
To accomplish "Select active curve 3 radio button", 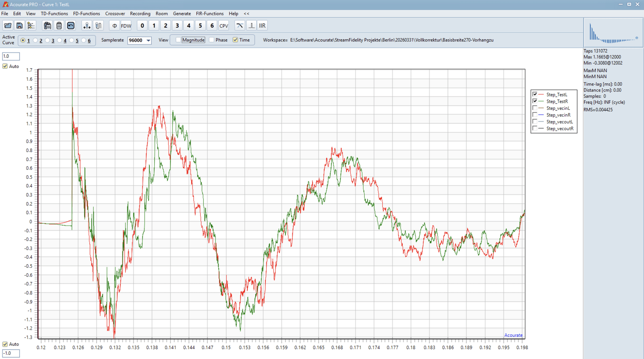I will (x=48, y=41).
